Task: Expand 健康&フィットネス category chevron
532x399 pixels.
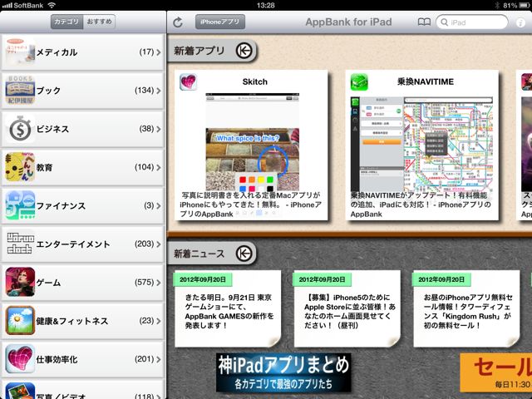Action: [x=159, y=320]
